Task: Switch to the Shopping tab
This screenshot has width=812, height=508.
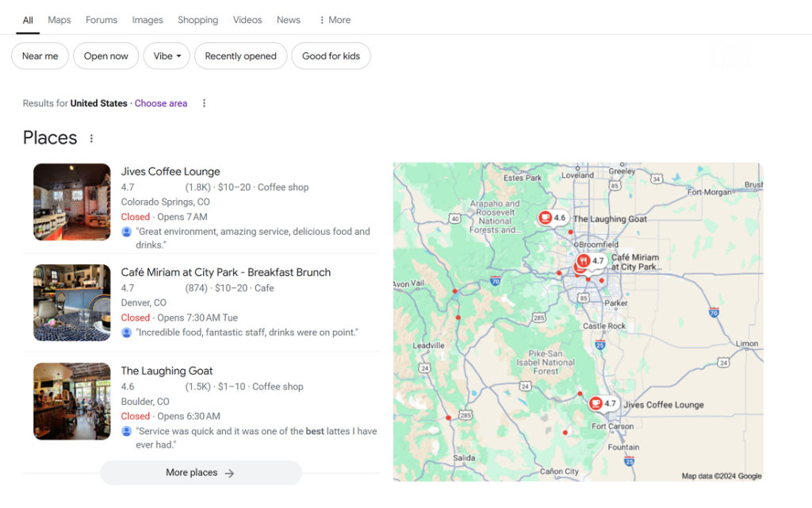Action: 197,20
